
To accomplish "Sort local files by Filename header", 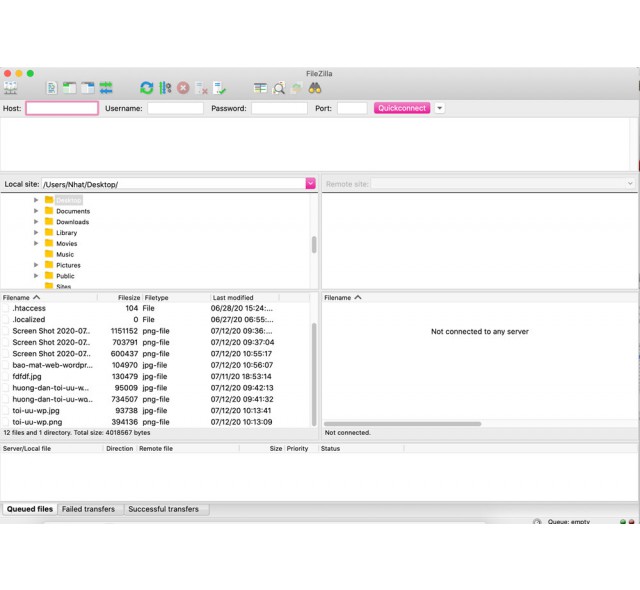I will click(48, 298).
